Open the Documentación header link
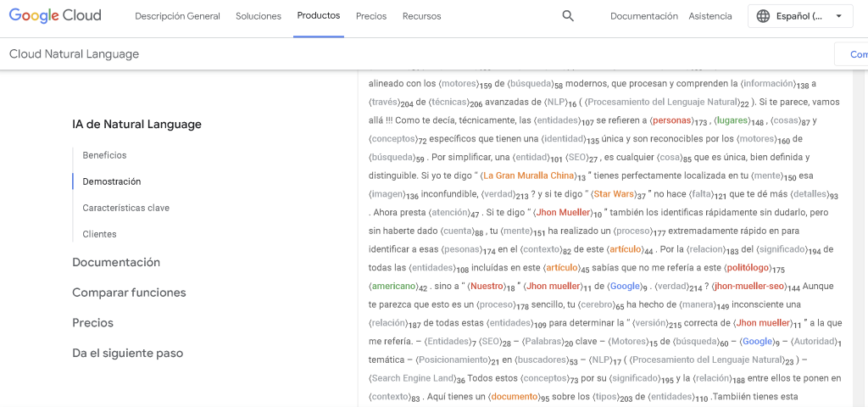Viewport: 868px width, 407px height. (643, 16)
